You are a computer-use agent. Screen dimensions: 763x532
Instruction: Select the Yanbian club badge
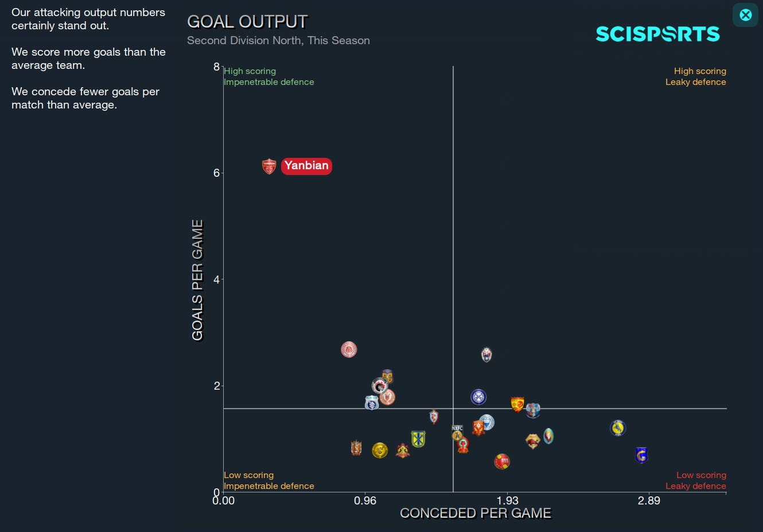[269, 166]
